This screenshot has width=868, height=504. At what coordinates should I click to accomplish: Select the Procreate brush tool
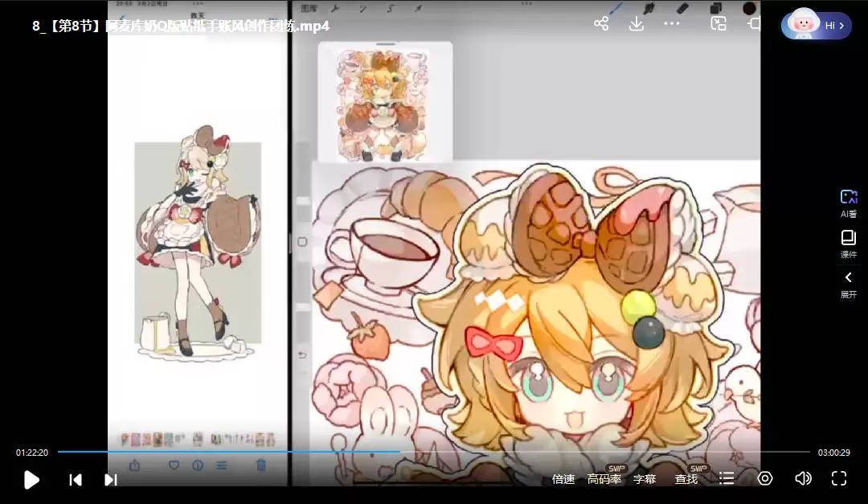click(x=616, y=8)
